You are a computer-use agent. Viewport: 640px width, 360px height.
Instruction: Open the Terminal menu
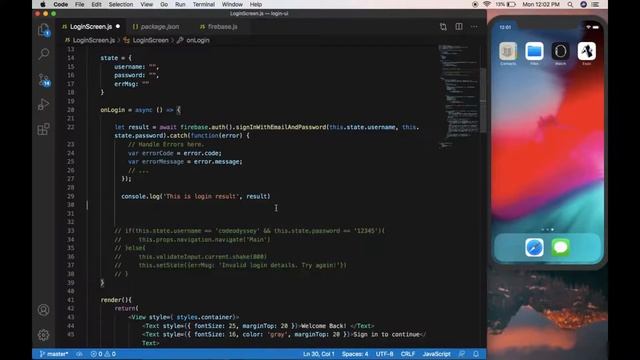click(x=204, y=4)
